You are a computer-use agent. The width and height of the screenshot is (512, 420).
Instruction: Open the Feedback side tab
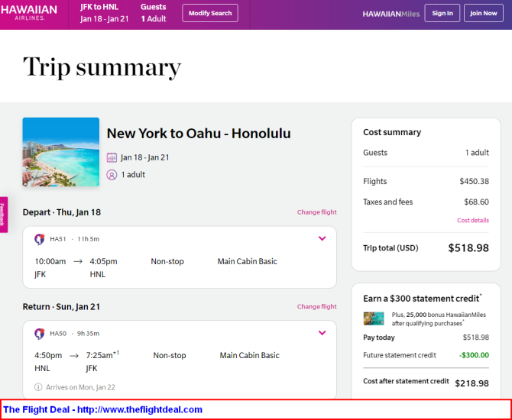(x=3, y=215)
